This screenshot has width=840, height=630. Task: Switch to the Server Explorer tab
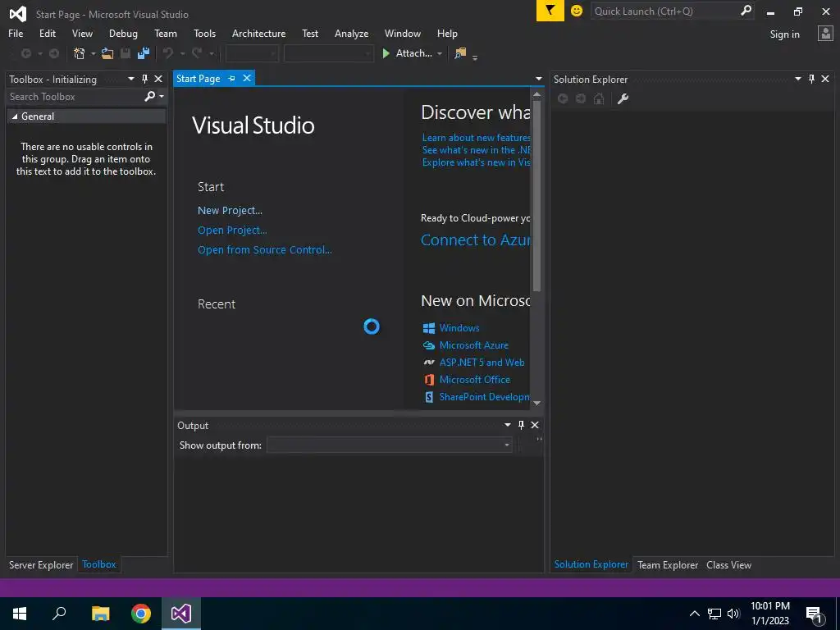[x=41, y=564]
